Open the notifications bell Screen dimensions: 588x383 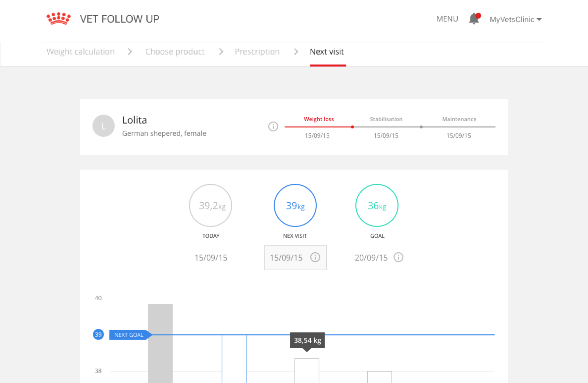474,19
